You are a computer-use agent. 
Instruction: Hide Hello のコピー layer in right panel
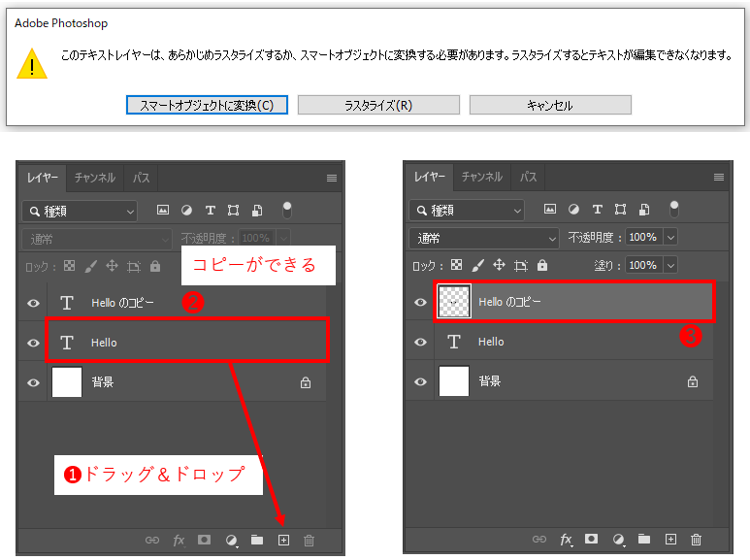(420, 302)
